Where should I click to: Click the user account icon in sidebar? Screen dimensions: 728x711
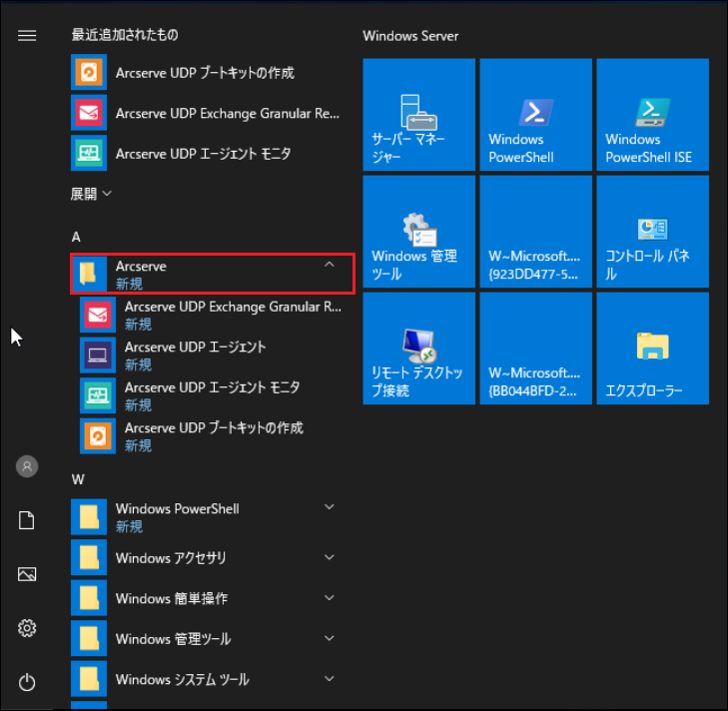coord(27,465)
